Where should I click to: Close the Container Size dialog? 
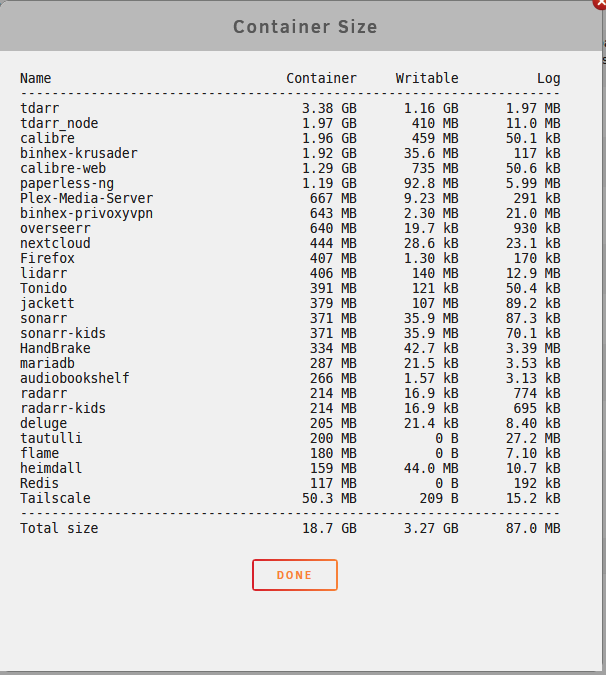click(x=600, y=3)
